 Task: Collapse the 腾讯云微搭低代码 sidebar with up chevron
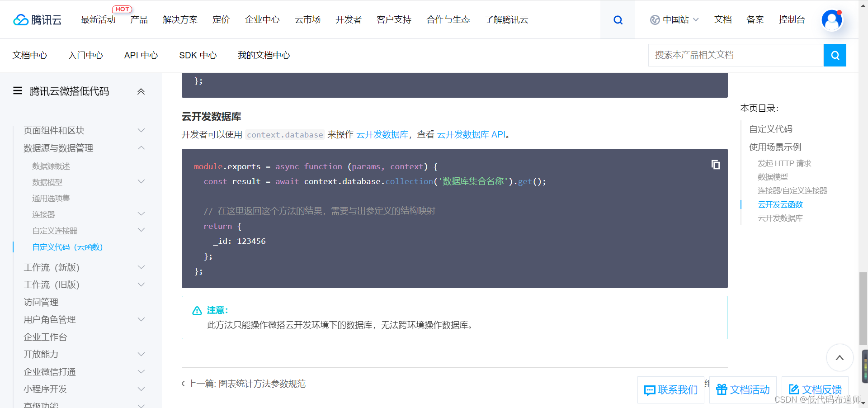click(141, 91)
